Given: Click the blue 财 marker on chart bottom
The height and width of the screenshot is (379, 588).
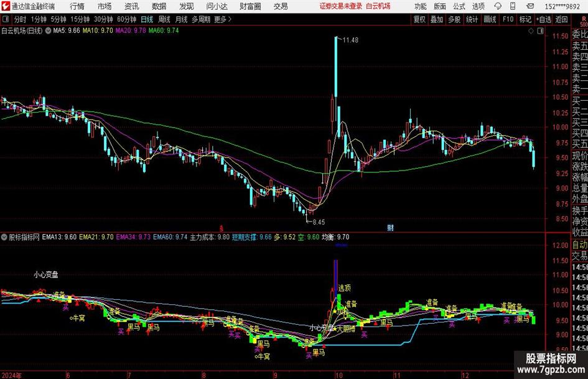Looking at the screenshot, I should 390,227.
